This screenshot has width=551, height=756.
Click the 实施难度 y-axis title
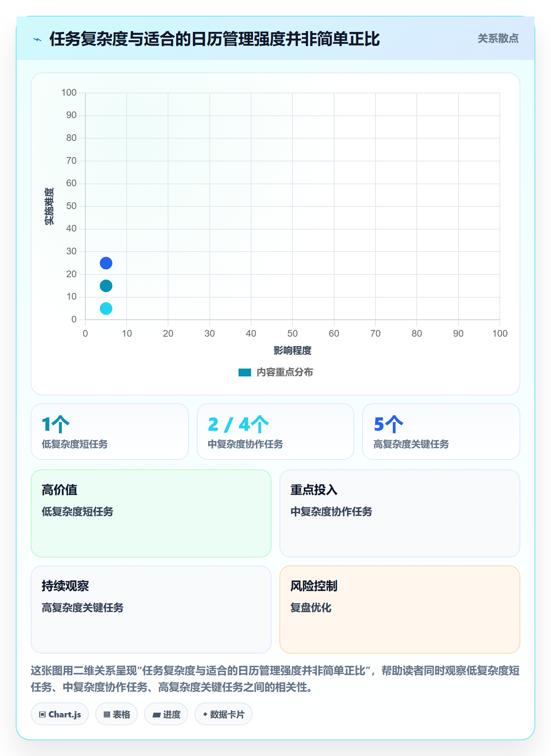tap(49, 206)
